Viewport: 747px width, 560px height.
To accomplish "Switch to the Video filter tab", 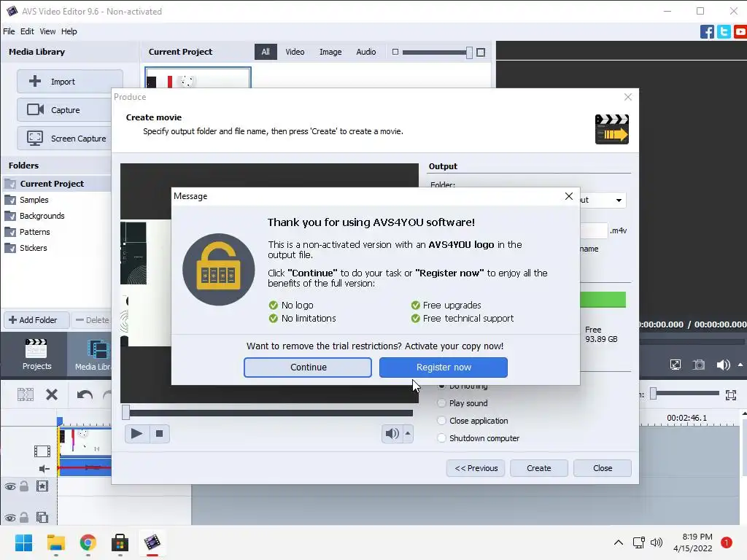I will click(x=295, y=52).
